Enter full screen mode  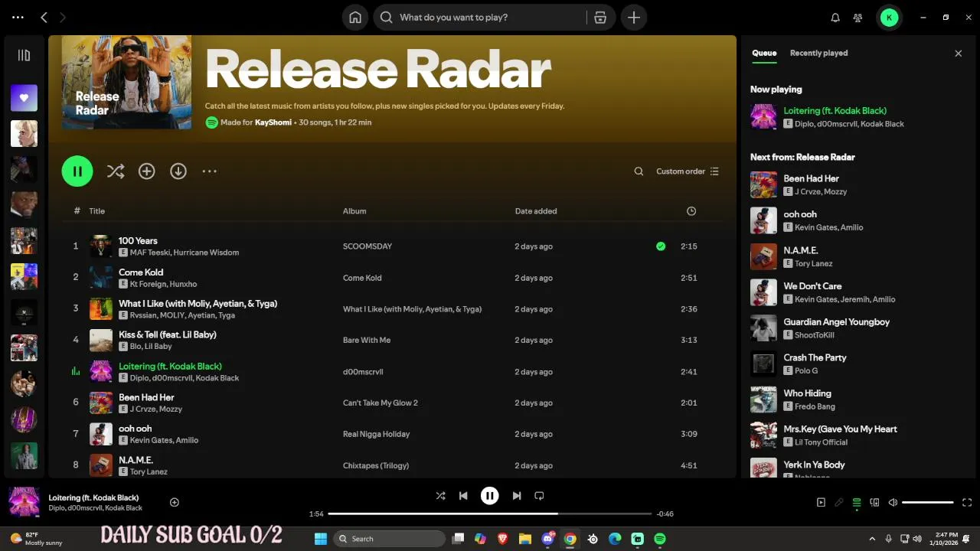tap(967, 503)
